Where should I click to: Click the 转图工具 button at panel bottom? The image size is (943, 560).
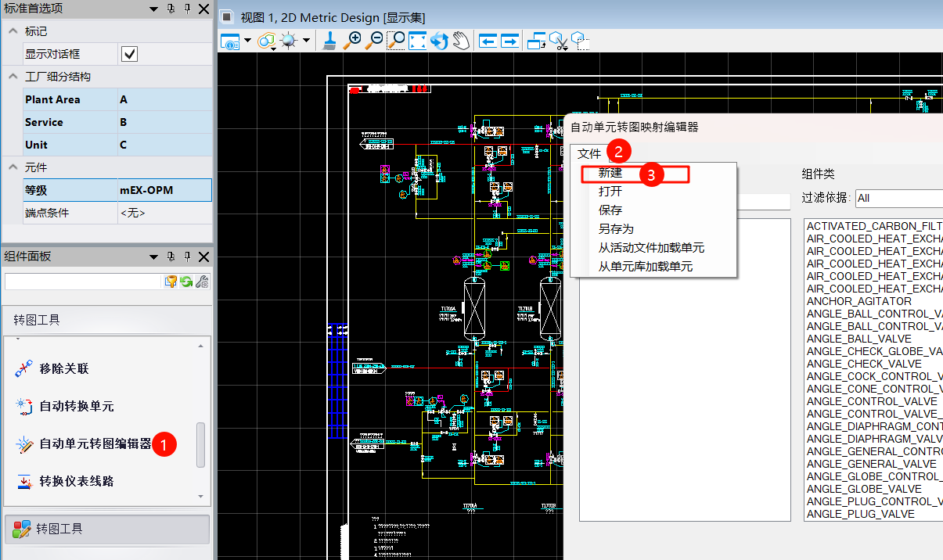click(106, 529)
